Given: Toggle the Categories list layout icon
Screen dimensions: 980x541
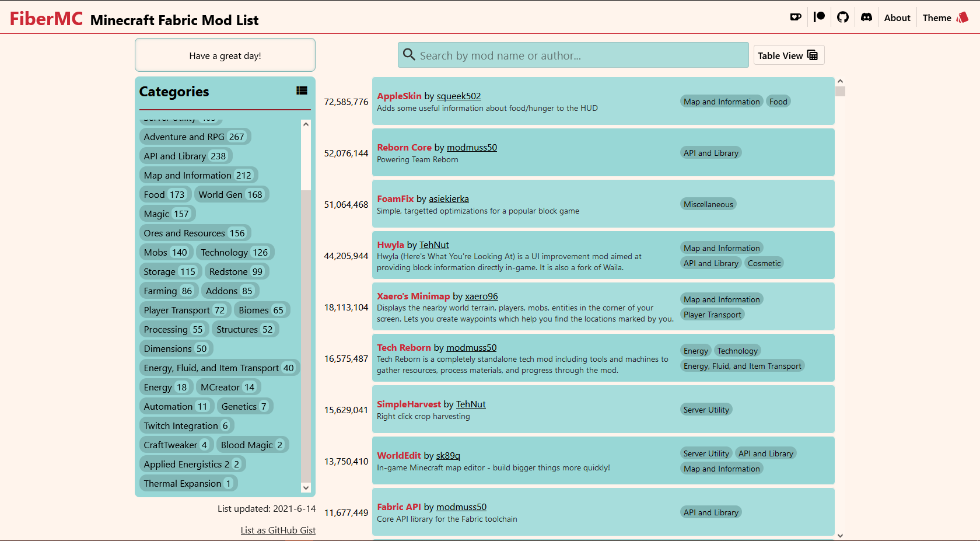Looking at the screenshot, I should tap(302, 90).
